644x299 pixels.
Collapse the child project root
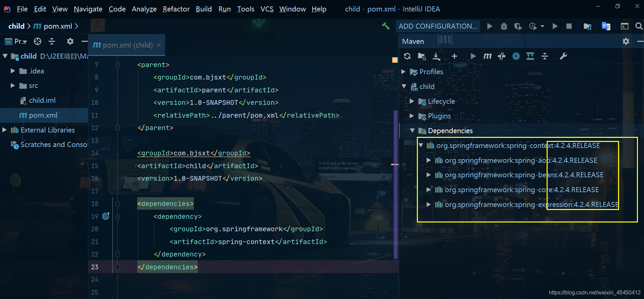pos(5,56)
